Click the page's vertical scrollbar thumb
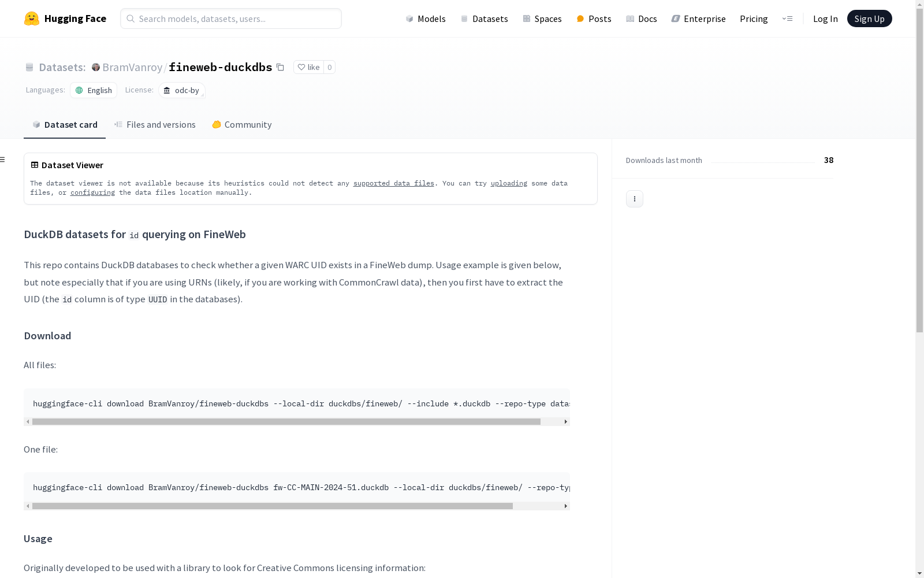The height and width of the screenshot is (578, 924). pos(919,171)
